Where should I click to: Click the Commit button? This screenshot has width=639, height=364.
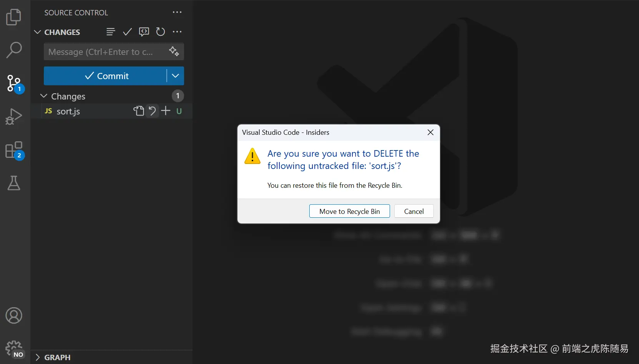point(105,76)
